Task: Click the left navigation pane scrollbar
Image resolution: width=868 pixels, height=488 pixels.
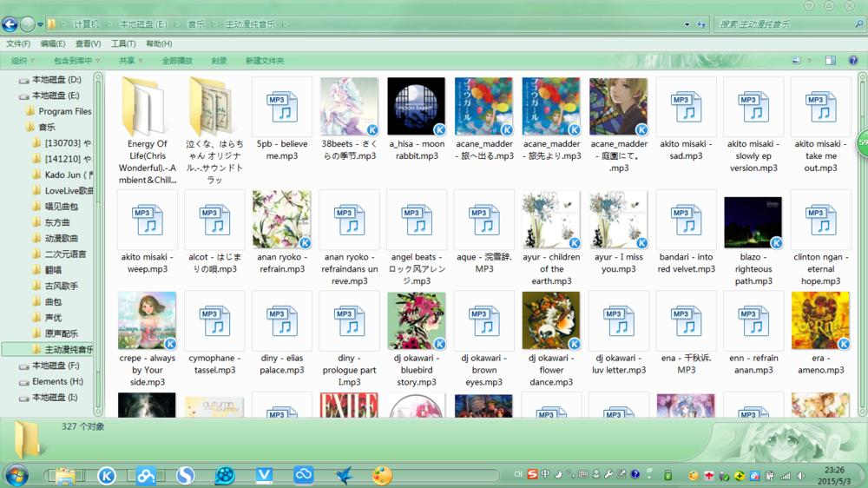Action: 98,244
